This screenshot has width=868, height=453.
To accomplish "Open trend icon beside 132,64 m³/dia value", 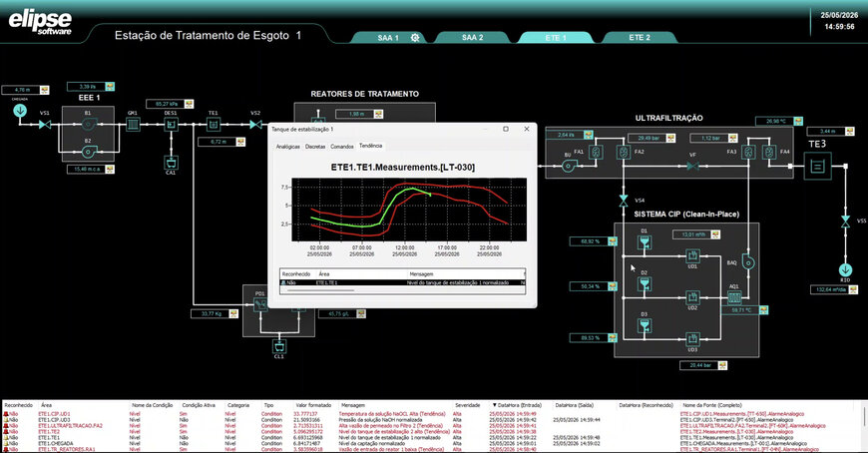I will (x=854, y=289).
